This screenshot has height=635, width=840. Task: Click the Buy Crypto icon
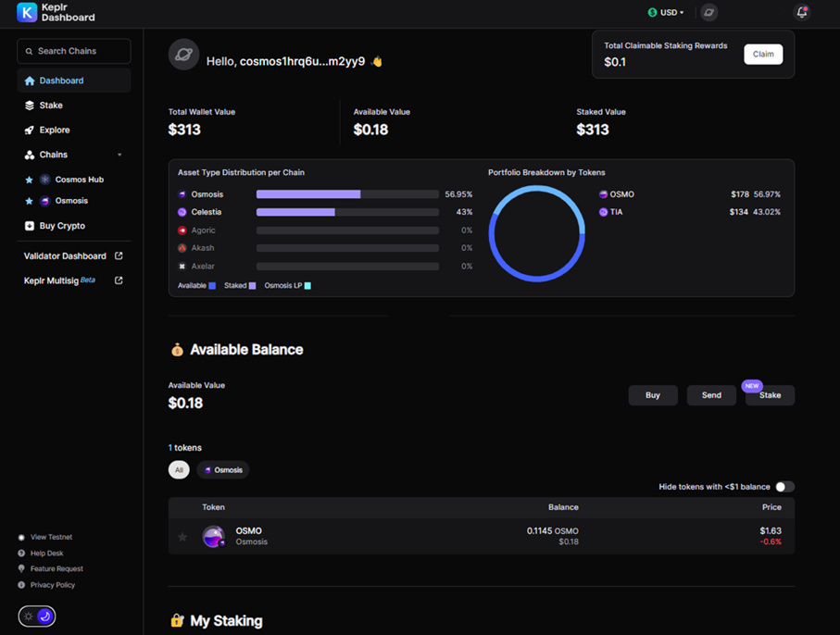tap(30, 226)
